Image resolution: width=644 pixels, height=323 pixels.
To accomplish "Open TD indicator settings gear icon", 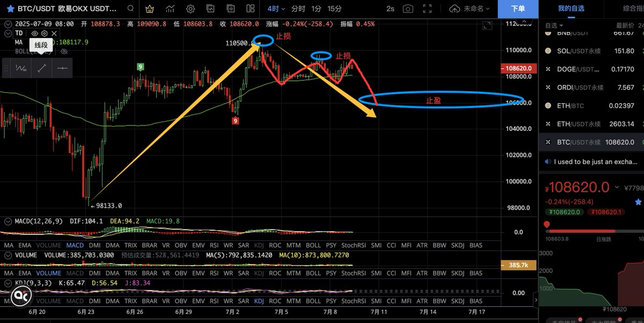I will click(x=45, y=33).
